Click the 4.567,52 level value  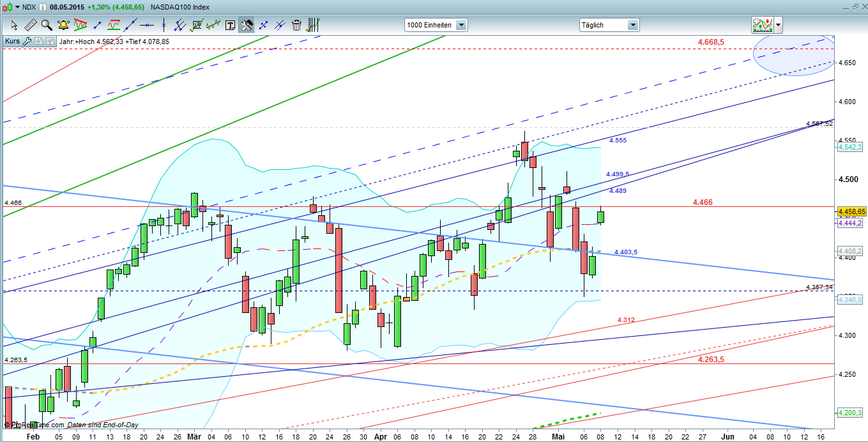tap(819, 123)
